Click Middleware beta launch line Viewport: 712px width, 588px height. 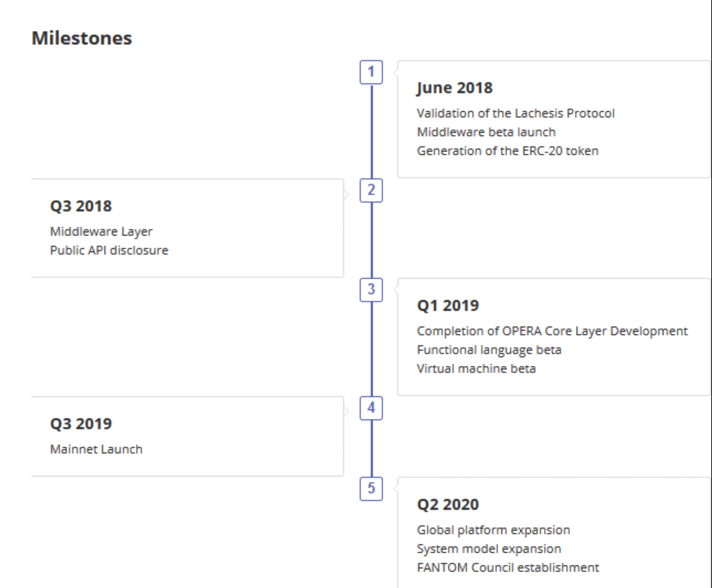tap(486, 132)
